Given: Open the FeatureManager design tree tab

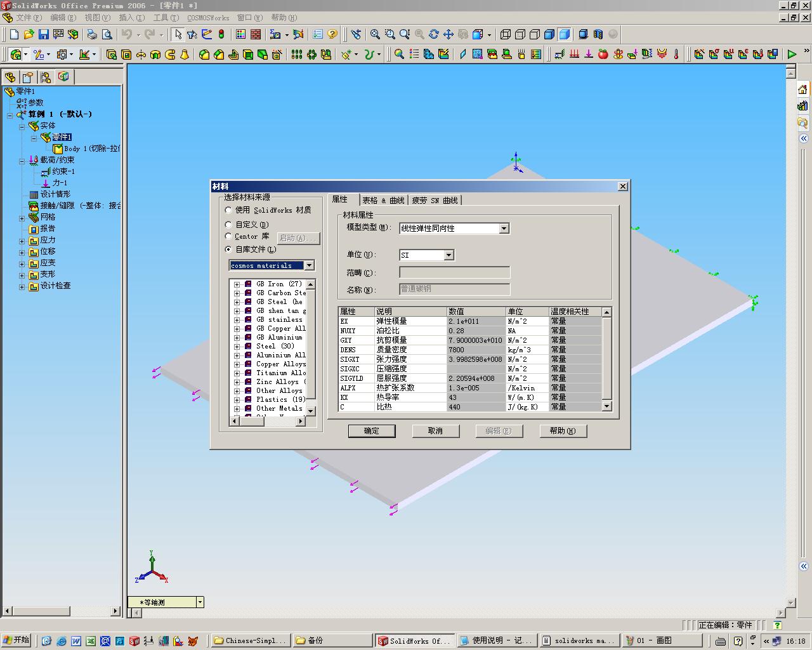Looking at the screenshot, I should click(x=10, y=77).
